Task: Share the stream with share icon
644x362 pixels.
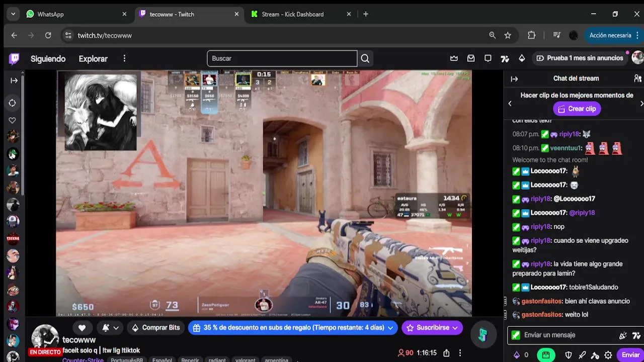Action: tap(446, 353)
